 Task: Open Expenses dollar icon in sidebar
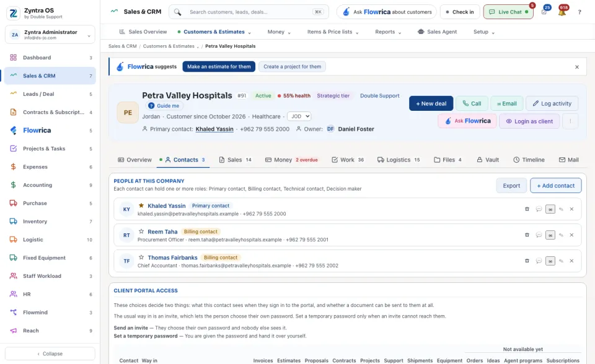click(13, 167)
